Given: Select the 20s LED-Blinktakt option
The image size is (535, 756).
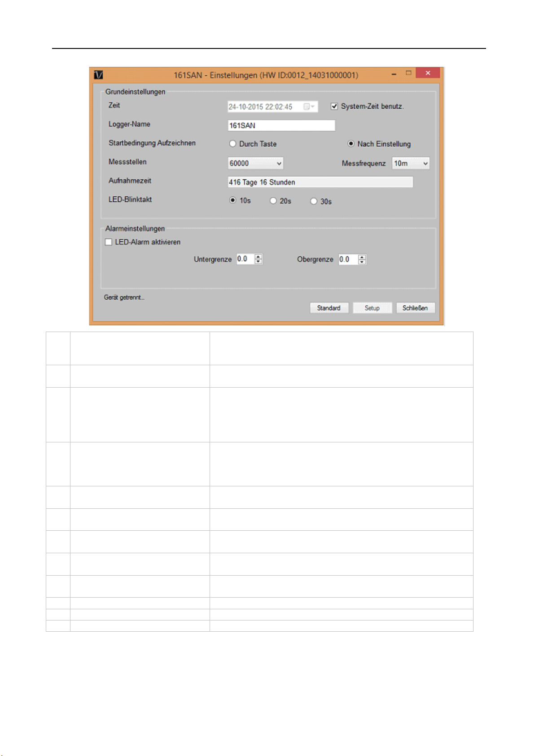Looking at the screenshot, I should coord(273,201).
